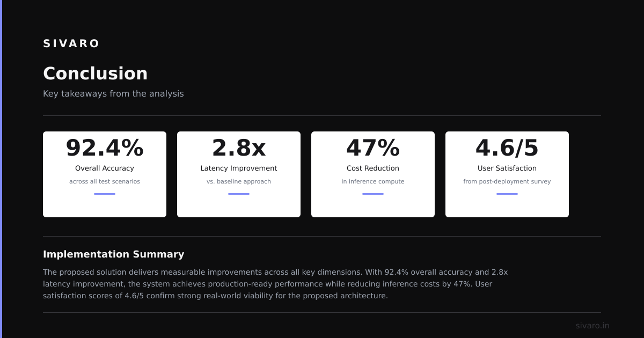Click the 'across all test scenarios' caption
Viewport: 644px width, 338px height.
coord(105,181)
